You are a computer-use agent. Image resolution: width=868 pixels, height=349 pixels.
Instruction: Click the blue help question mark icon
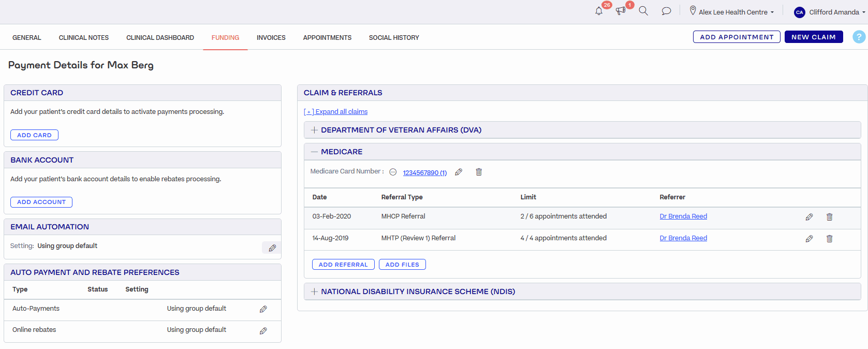pyautogui.click(x=859, y=37)
